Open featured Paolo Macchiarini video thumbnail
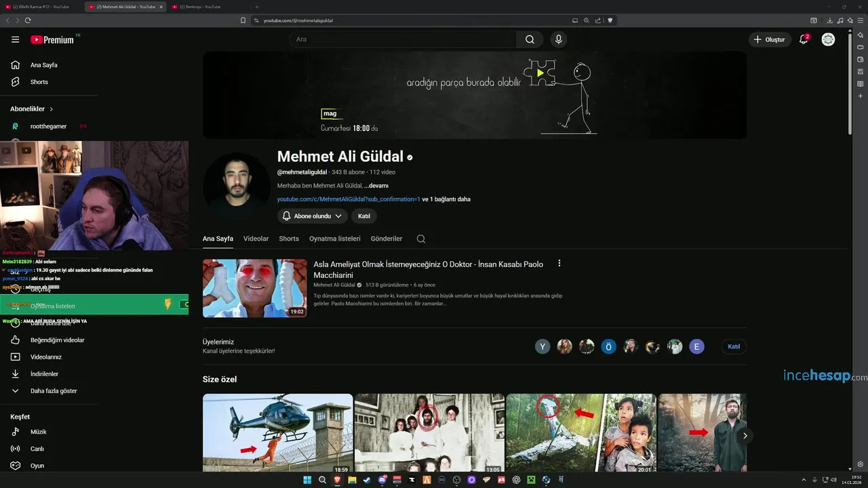Viewport: 868px width, 488px height. point(255,288)
